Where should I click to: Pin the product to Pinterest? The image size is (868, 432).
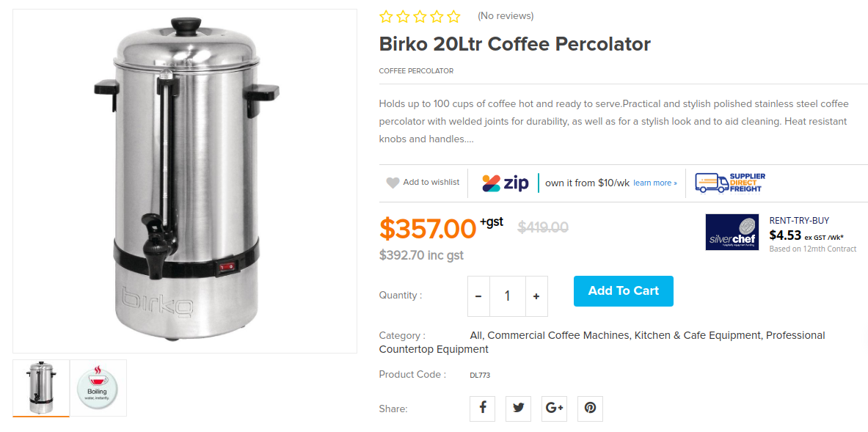point(590,409)
